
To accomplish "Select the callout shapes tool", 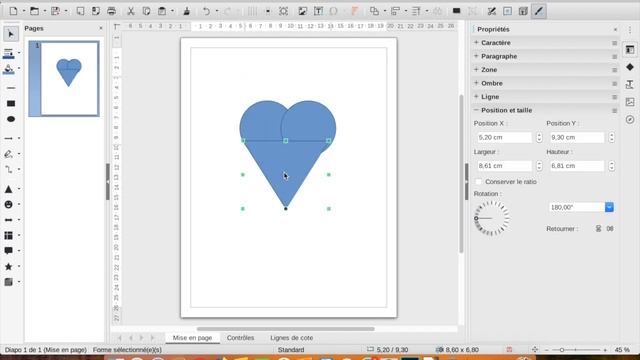I will [8, 251].
